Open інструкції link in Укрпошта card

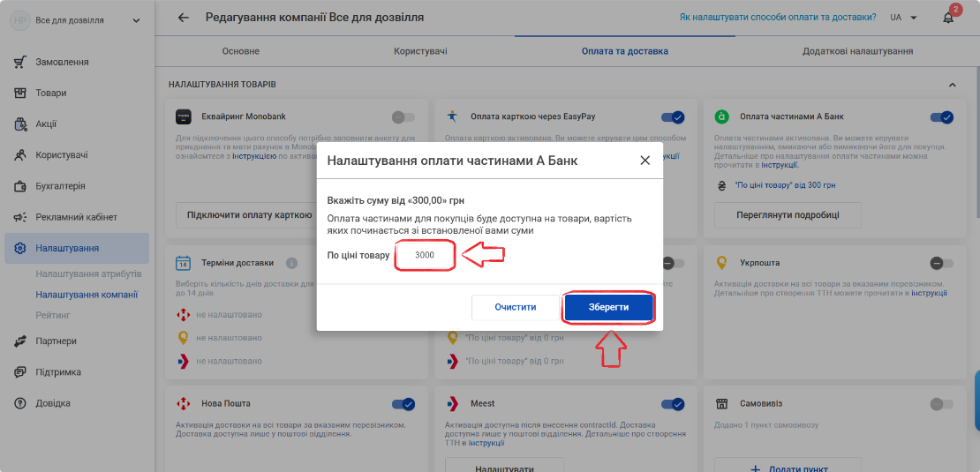(x=929, y=292)
